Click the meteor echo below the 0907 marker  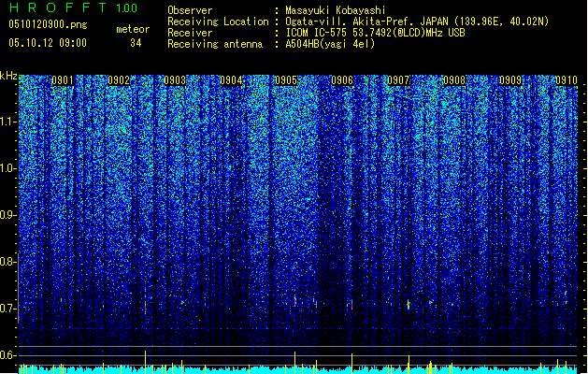pos(409,304)
